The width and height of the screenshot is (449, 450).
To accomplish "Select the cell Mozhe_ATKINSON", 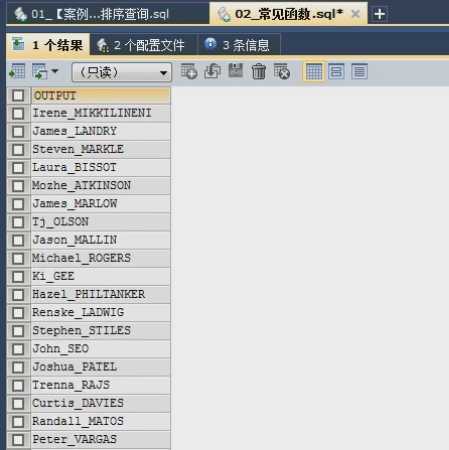I will click(x=101, y=186).
